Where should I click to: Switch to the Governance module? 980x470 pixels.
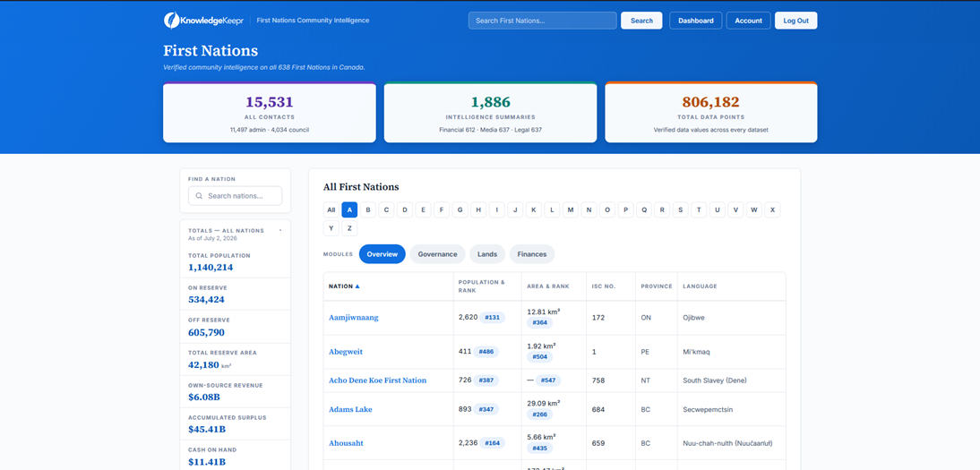click(437, 254)
